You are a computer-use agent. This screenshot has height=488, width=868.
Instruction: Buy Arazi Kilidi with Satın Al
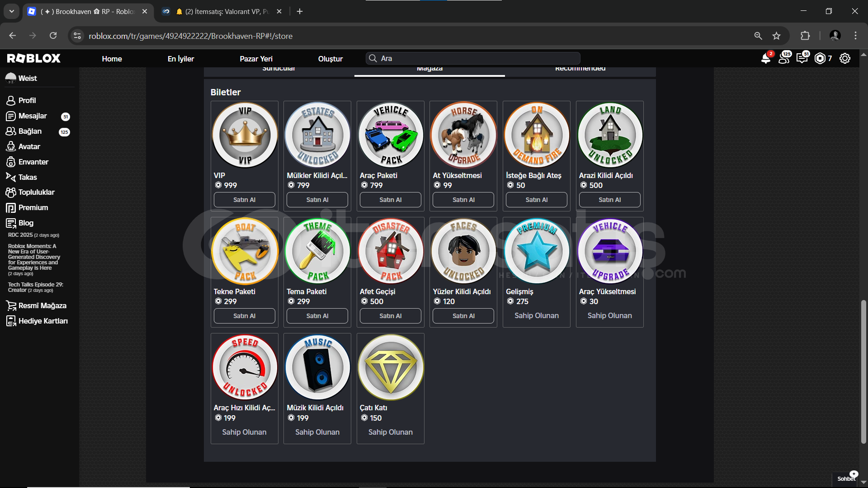[610, 200]
